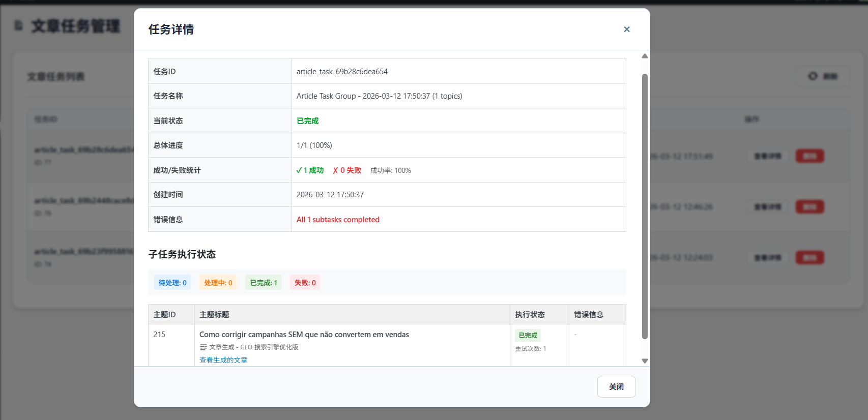Select the 失败: 0 status badge
This screenshot has height=420, width=868.
pyautogui.click(x=305, y=283)
